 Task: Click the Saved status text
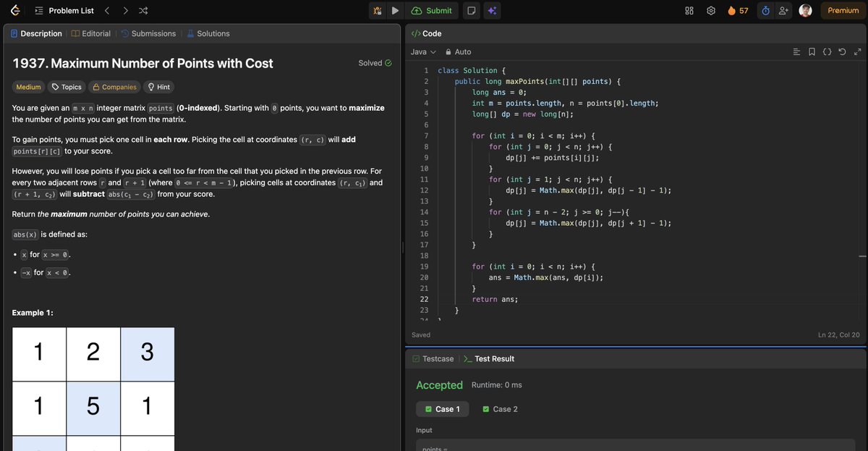(421, 335)
